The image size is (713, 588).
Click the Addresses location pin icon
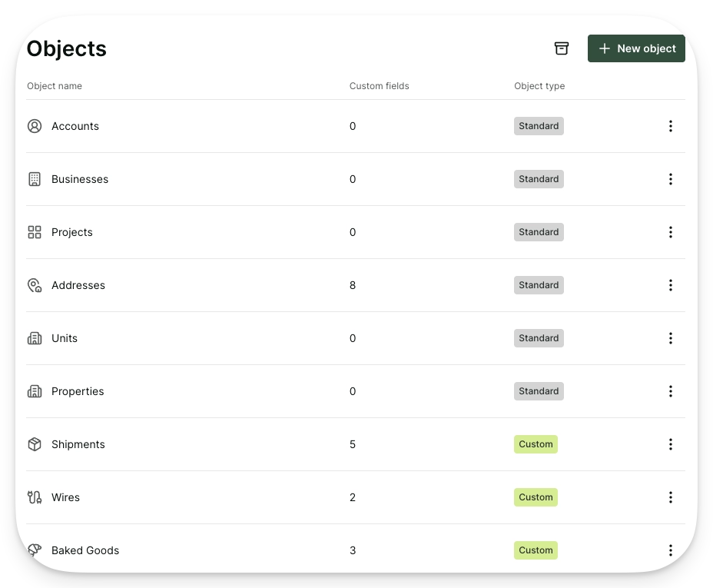35,285
